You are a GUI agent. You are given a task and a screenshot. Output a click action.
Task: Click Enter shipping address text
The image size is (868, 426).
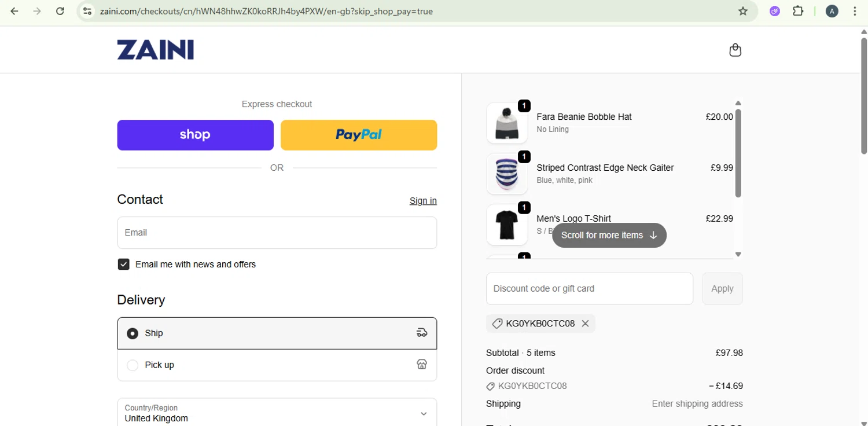click(x=697, y=403)
